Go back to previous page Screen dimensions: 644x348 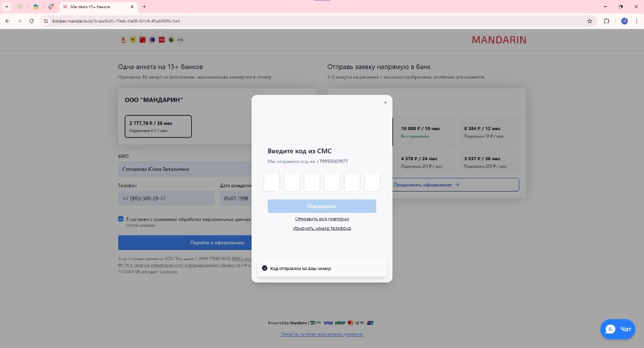[7, 21]
